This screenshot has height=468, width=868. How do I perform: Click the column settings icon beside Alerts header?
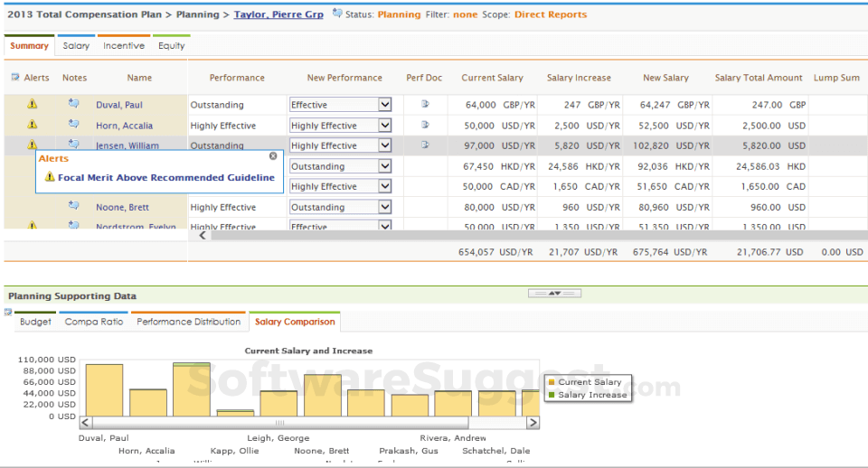[14, 78]
